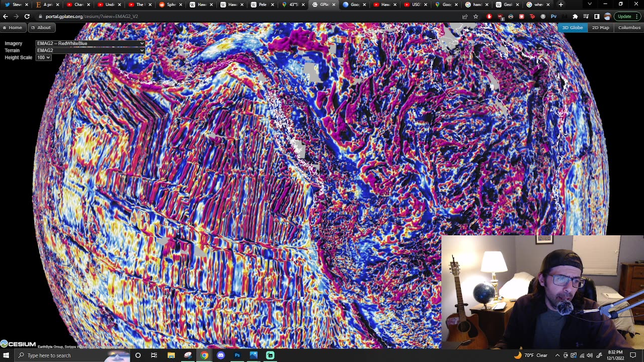The width and height of the screenshot is (644, 362).
Task: Open the Imagery dropdown showing EMAG2 RedWhiteBlue
Action: tap(91, 43)
